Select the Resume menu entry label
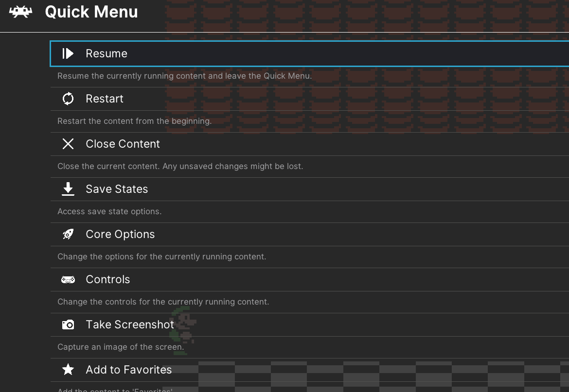 tap(107, 53)
